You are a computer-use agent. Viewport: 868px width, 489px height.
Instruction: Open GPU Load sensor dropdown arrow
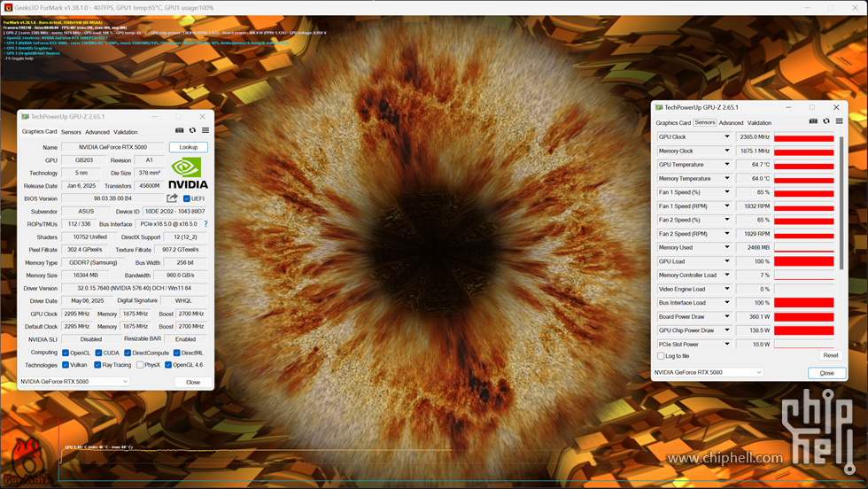pyautogui.click(x=727, y=260)
